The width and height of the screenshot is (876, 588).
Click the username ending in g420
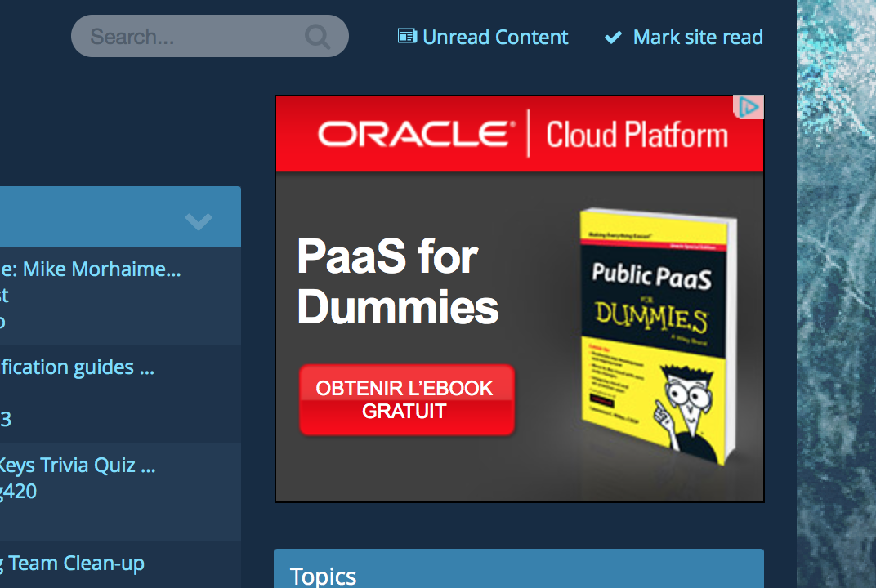[x=18, y=492]
